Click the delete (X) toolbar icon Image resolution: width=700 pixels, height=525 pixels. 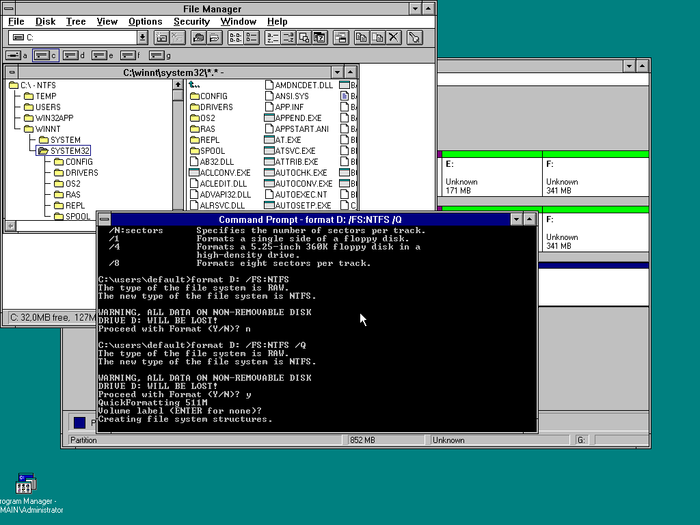[393, 38]
